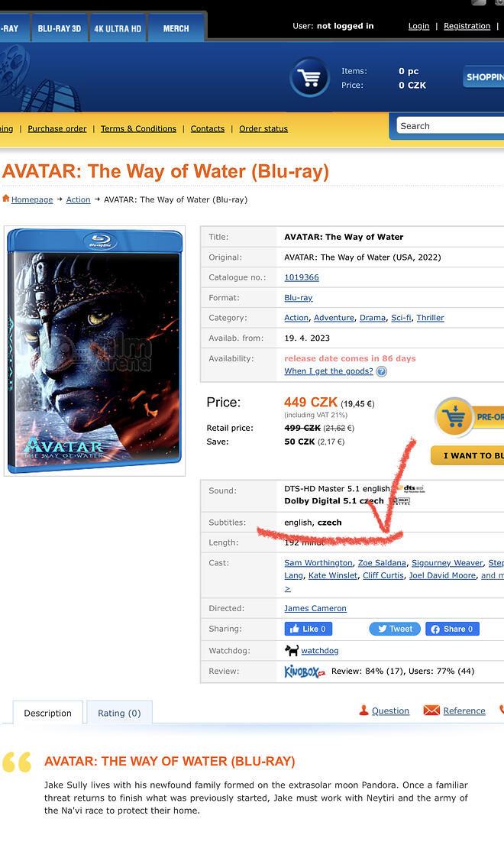Screen dimensions: 504x848
Task: Click the Homepage house icon in breadcrumb
Action: (x=6, y=199)
